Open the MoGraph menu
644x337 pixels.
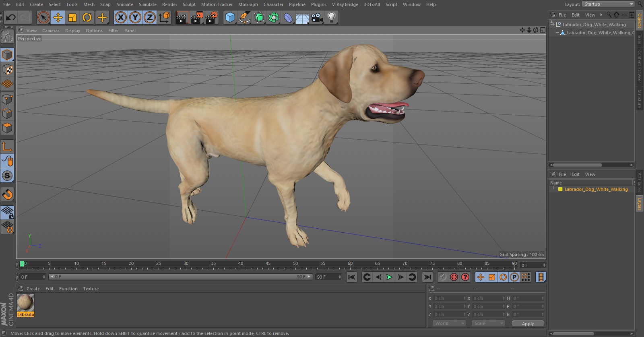[x=248, y=4]
